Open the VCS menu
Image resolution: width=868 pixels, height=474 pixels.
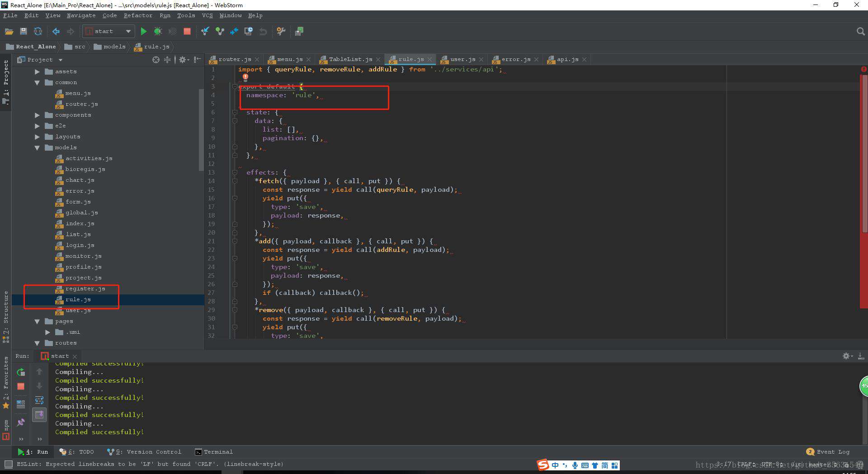point(207,15)
